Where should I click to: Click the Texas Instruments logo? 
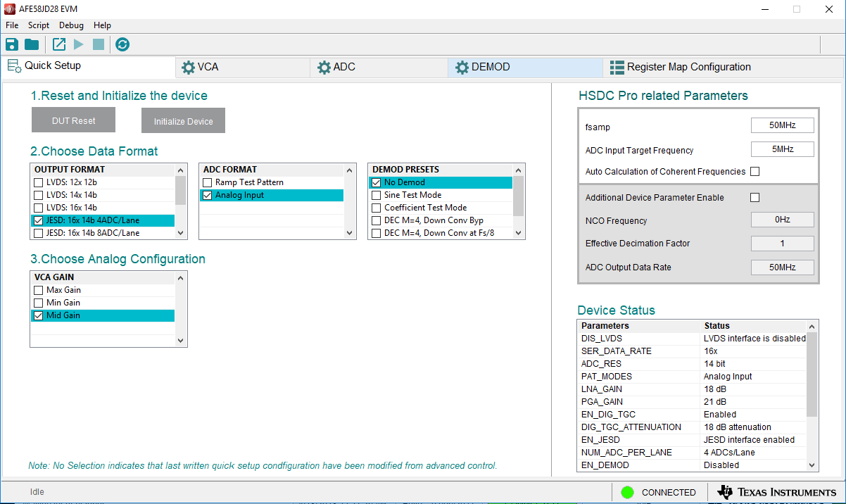776,492
